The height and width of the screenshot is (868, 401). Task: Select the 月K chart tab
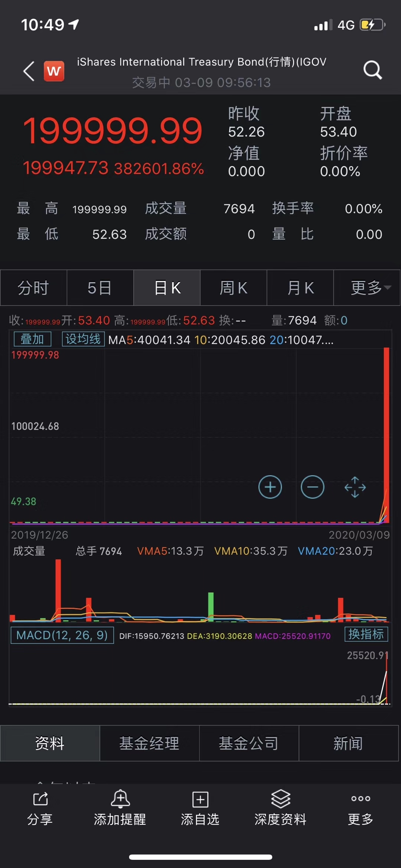[x=300, y=288]
